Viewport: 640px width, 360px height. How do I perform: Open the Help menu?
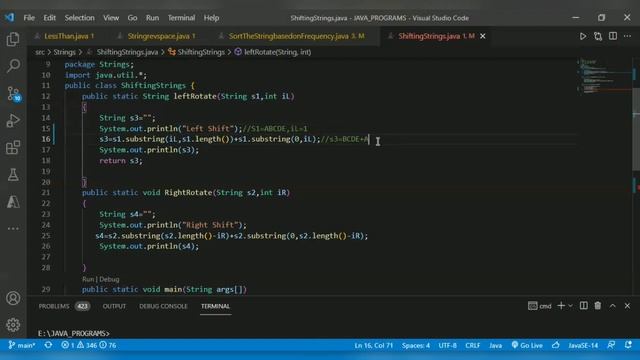click(x=211, y=18)
